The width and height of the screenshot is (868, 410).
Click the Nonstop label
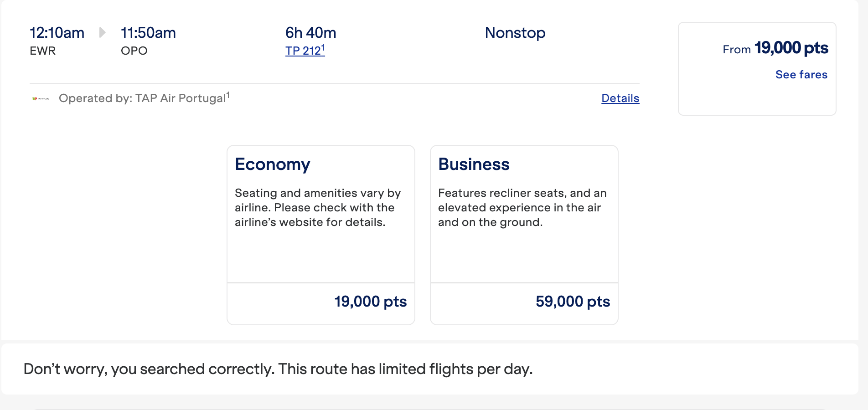point(515,32)
